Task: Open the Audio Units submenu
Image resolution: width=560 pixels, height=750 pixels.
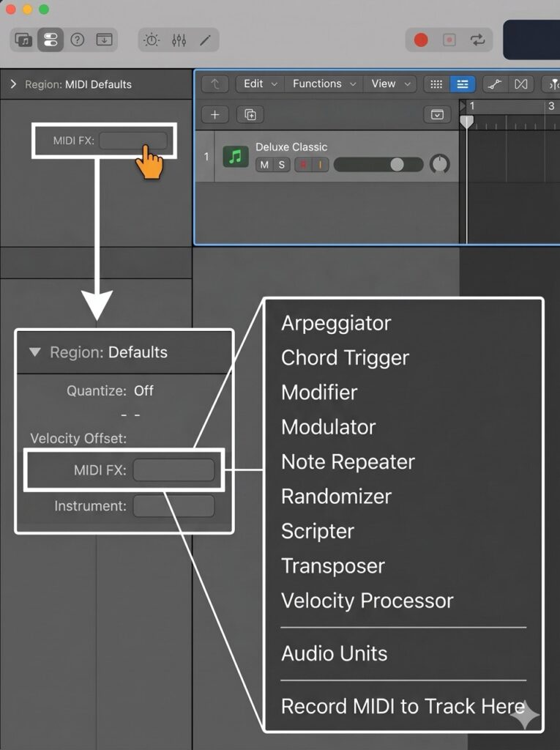Action: (335, 653)
